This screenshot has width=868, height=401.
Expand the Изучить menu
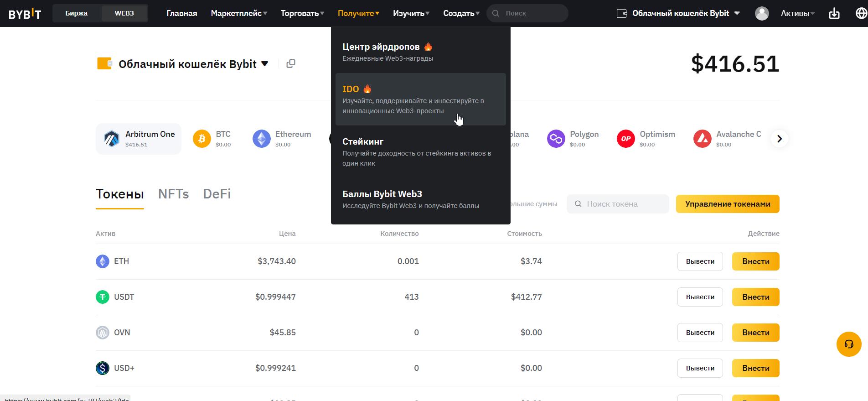click(411, 13)
